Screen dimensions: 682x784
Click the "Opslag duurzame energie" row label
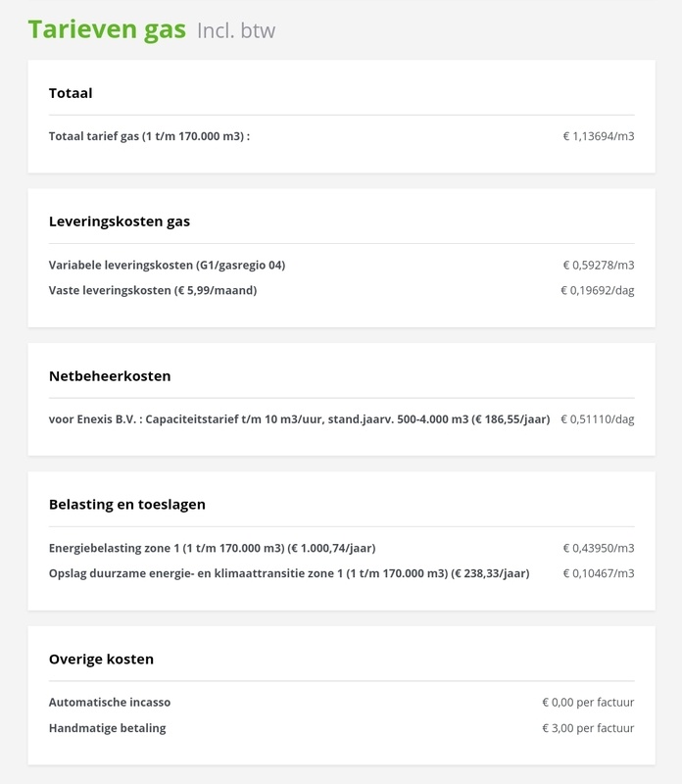point(289,573)
